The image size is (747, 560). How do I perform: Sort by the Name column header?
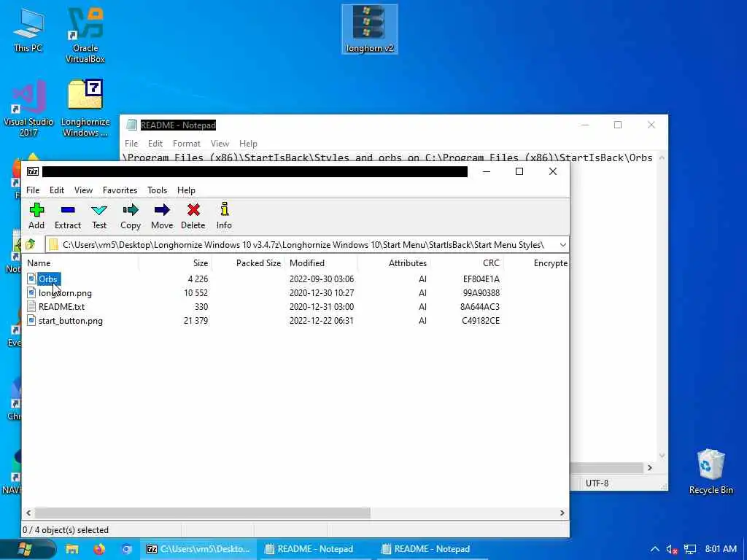[x=82, y=262]
